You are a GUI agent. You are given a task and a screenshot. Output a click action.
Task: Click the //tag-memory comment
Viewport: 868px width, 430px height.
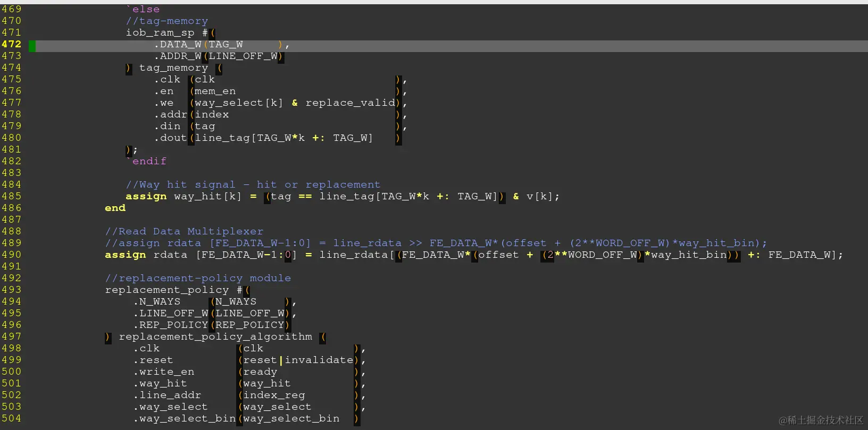tap(167, 21)
